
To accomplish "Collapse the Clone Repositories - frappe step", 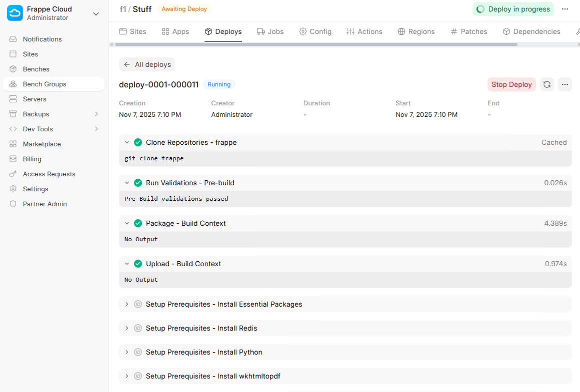I will tap(127, 142).
